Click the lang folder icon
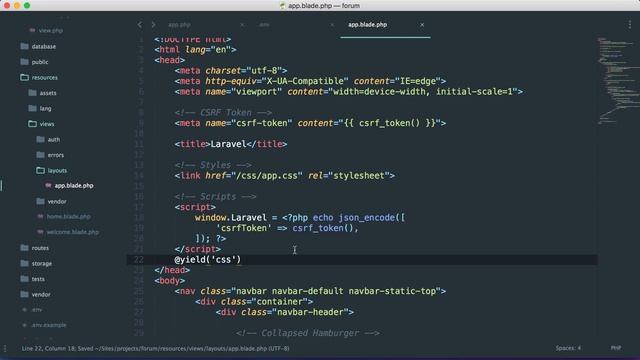Viewport: 640px width, 360px height. 33,108
